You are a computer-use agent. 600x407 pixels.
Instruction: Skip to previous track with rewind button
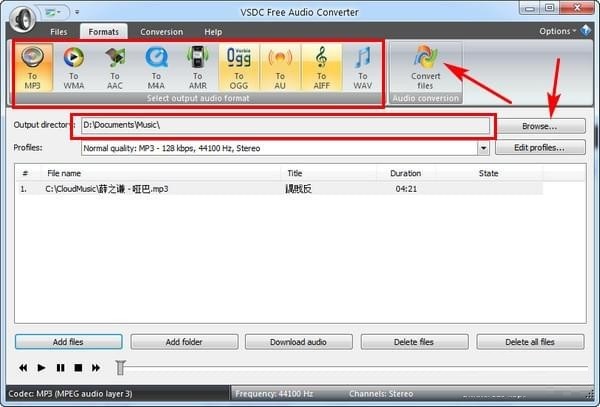[x=23, y=368]
